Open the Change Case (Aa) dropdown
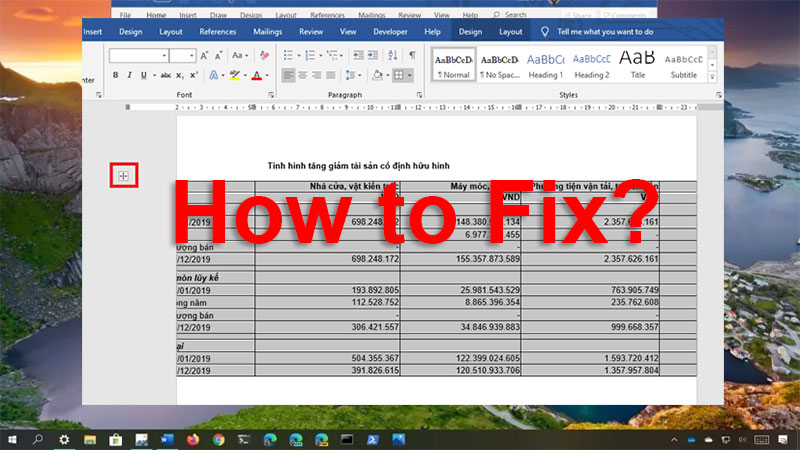The height and width of the screenshot is (450, 800). (240, 55)
